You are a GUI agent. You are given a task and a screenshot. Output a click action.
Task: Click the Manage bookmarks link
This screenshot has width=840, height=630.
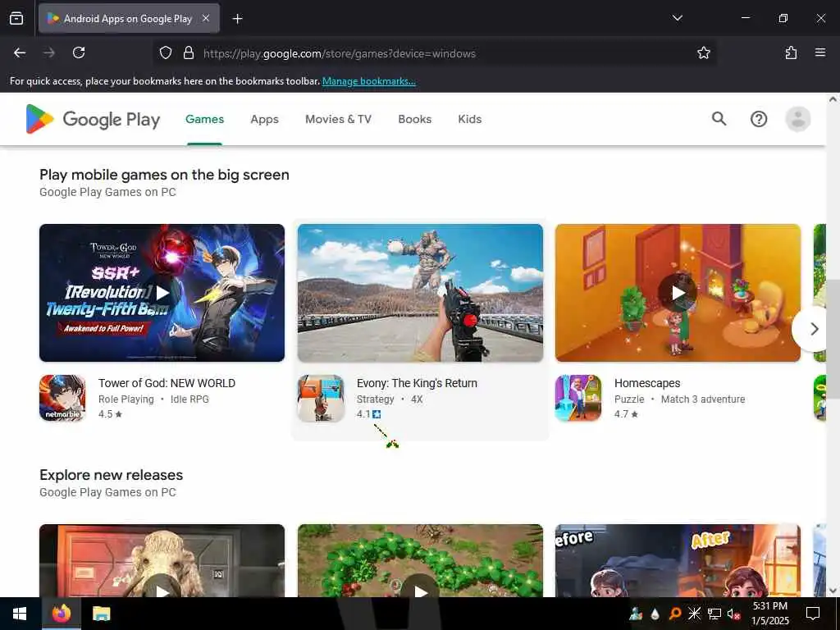point(368,81)
